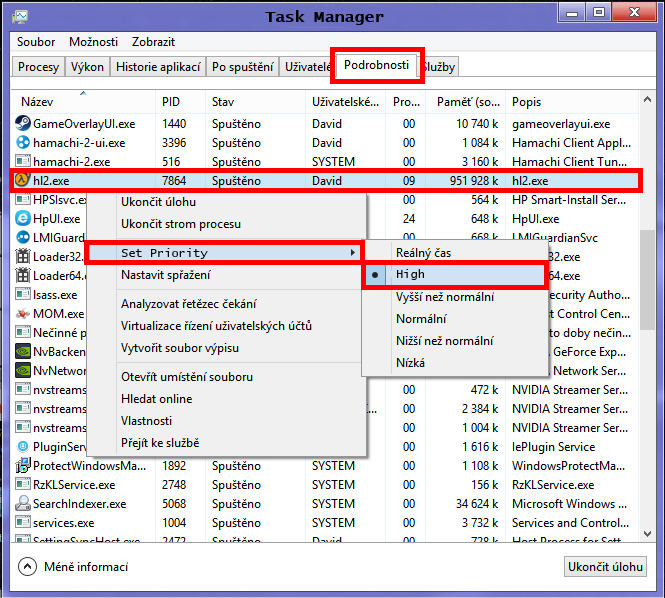Click the ProtectWindowsMa... process icon
This screenshot has width=665, height=598.
(22, 466)
